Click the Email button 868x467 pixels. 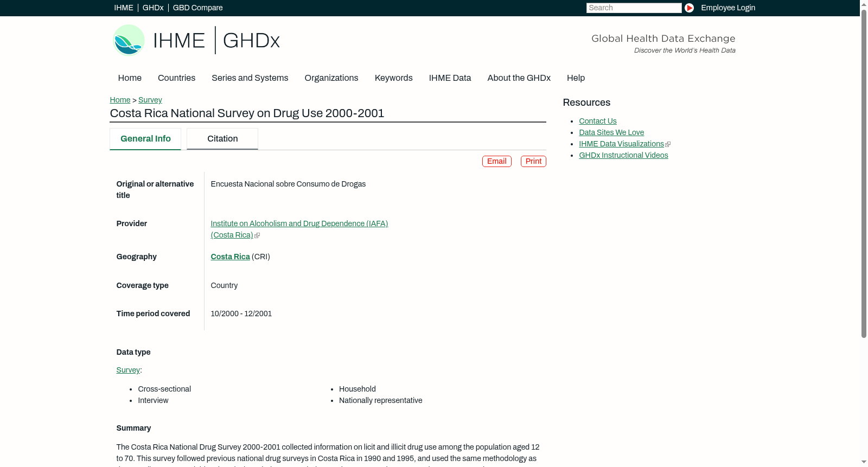(497, 161)
